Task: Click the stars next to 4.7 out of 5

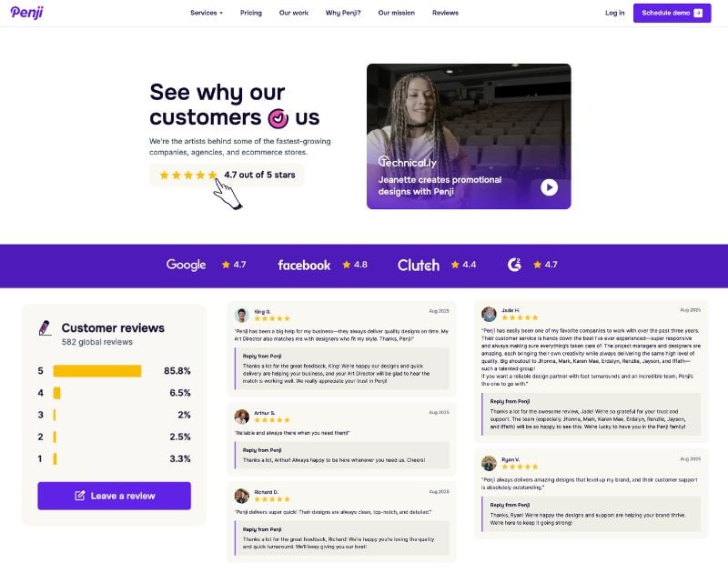Action: (188, 175)
